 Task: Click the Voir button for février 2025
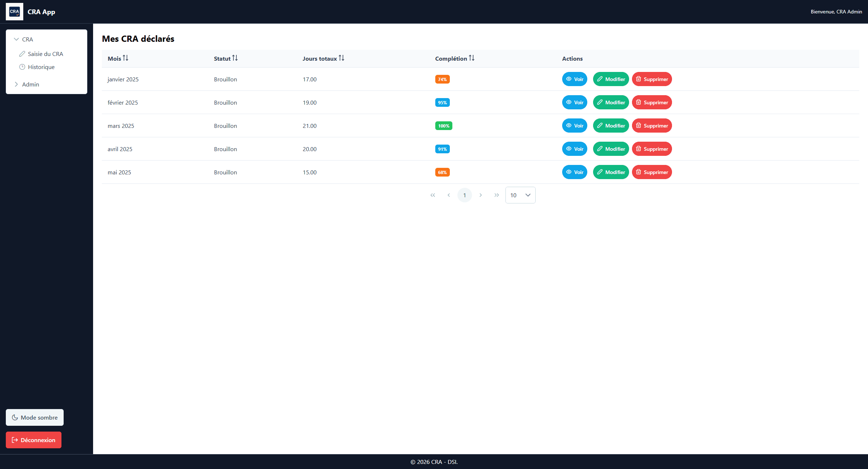tap(574, 102)
